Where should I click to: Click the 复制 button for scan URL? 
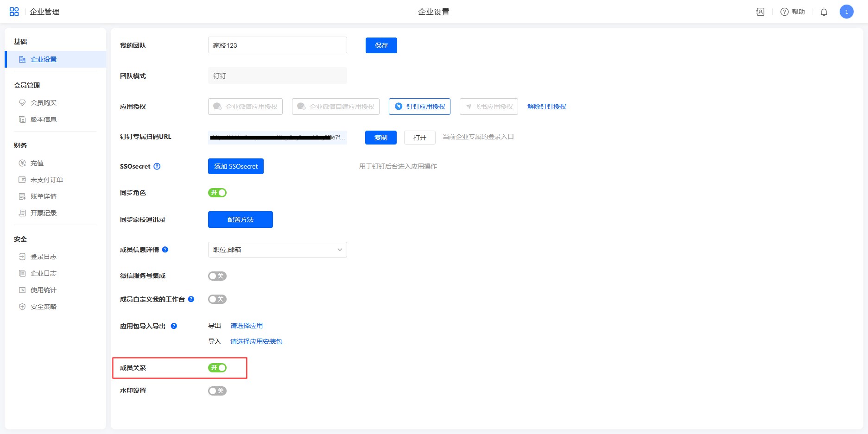click(380, 138)
